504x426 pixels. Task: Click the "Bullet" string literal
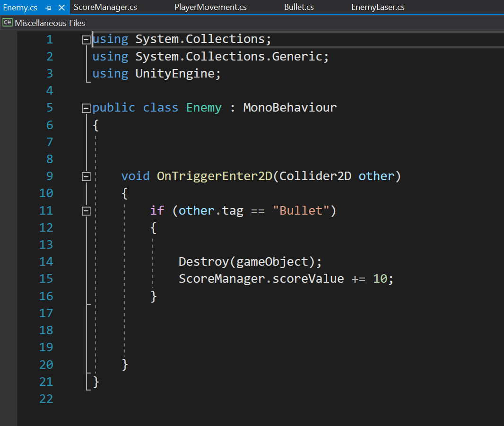[x=301, y=210]
